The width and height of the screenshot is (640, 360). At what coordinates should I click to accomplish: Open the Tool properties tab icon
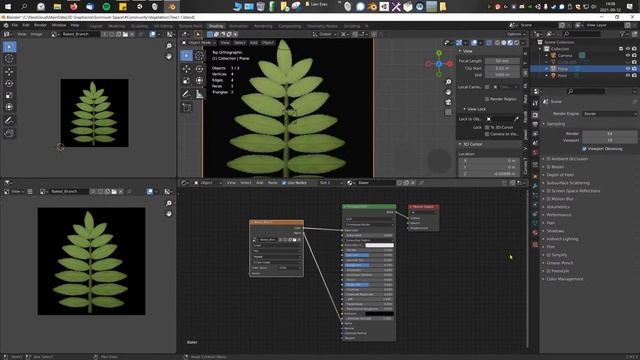(x=535, y=104)
